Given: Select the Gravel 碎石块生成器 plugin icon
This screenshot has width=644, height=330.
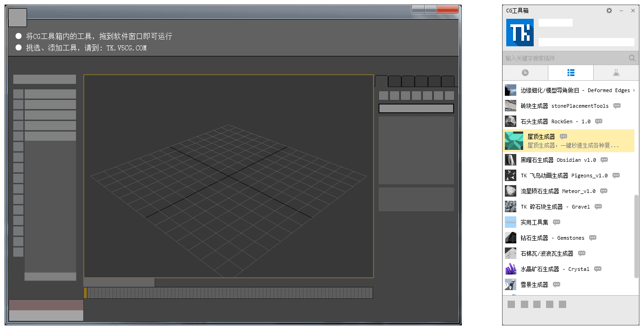Looking at the screenshot, I should point(510,206).
